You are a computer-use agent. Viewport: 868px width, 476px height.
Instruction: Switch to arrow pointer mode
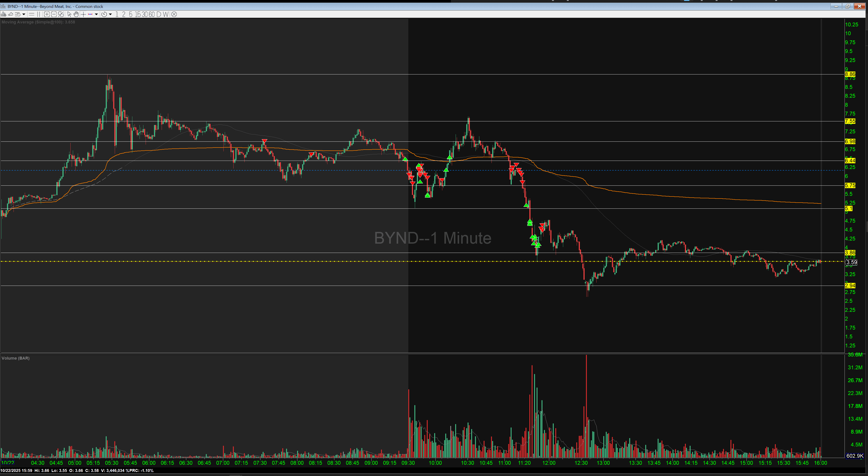[x=69, y=14]
